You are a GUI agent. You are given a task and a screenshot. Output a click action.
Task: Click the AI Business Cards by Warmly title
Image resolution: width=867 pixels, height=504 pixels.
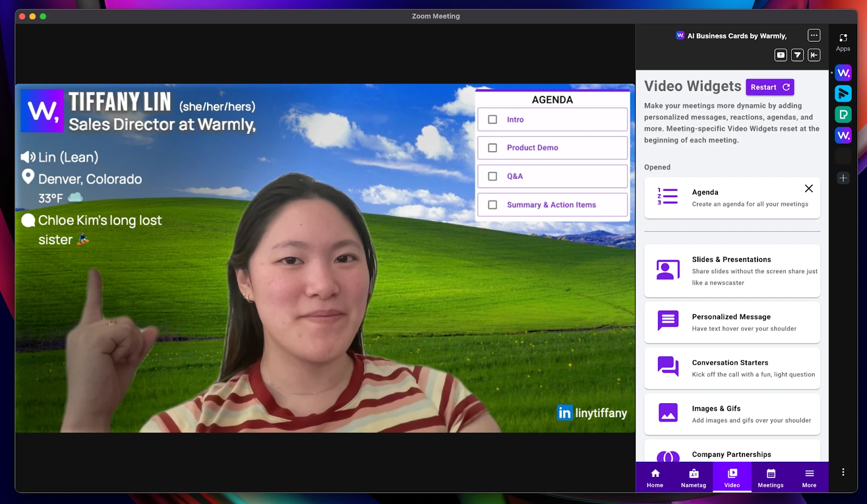(737, 36)
